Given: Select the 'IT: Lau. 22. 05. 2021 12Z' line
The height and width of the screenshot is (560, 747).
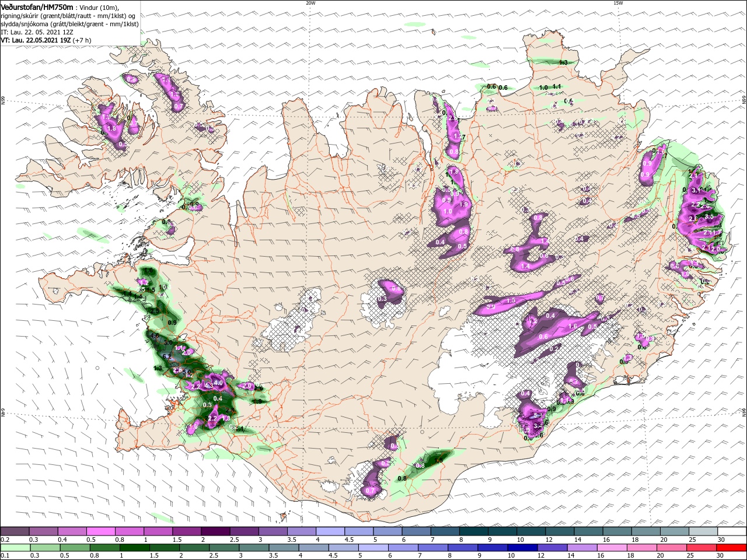Looking at the screenshot, I should pyautogui.click(x=37, y=33).
